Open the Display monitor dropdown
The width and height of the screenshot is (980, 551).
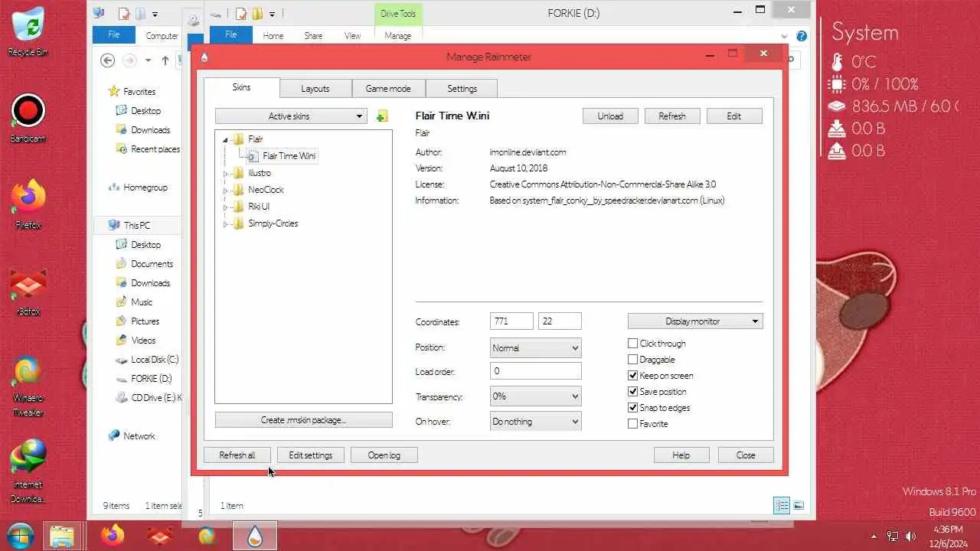(695, 321)
